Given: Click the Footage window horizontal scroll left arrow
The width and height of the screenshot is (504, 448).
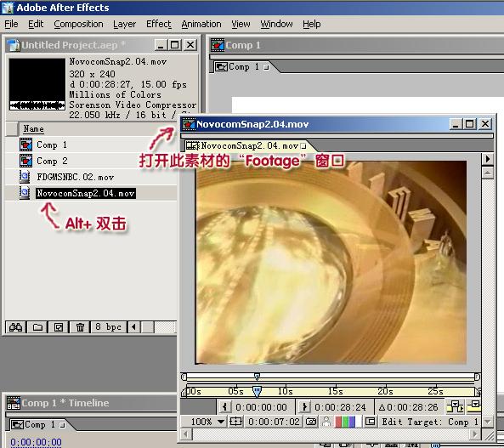Looking at the screenshot, I should [186, 434].
